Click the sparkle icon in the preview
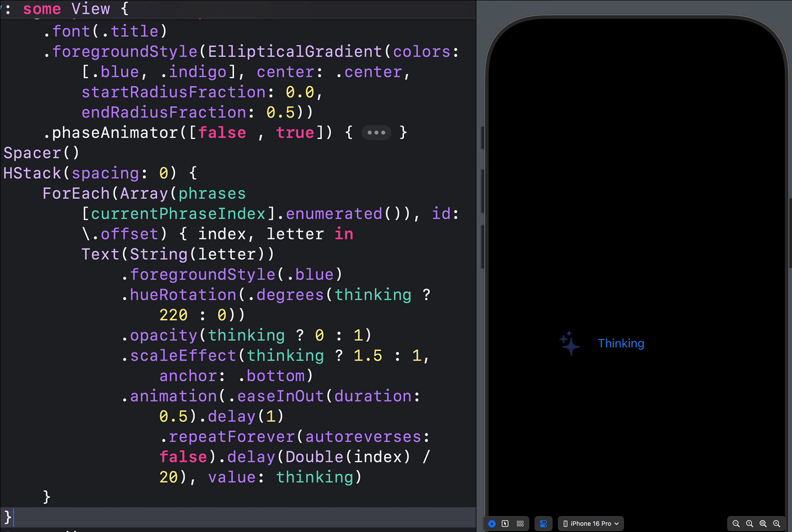This screenshot has width=792, height=532. (x=569, y=343)
